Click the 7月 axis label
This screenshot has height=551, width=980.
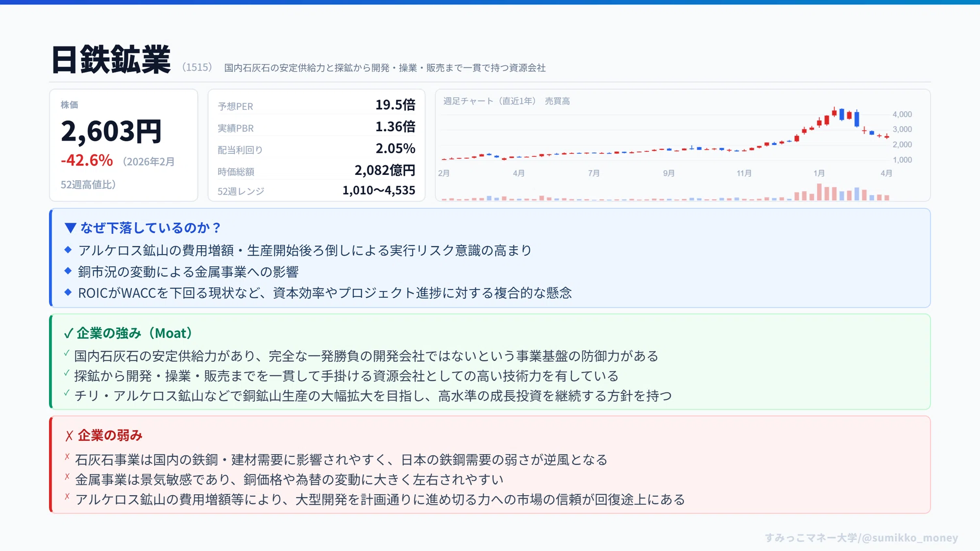point(594,173)
